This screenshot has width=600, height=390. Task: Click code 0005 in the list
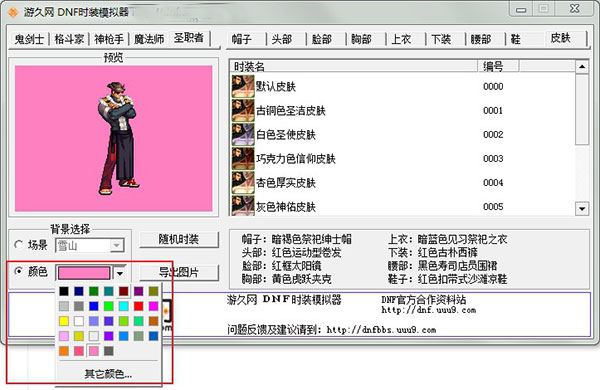click(493, 207)
